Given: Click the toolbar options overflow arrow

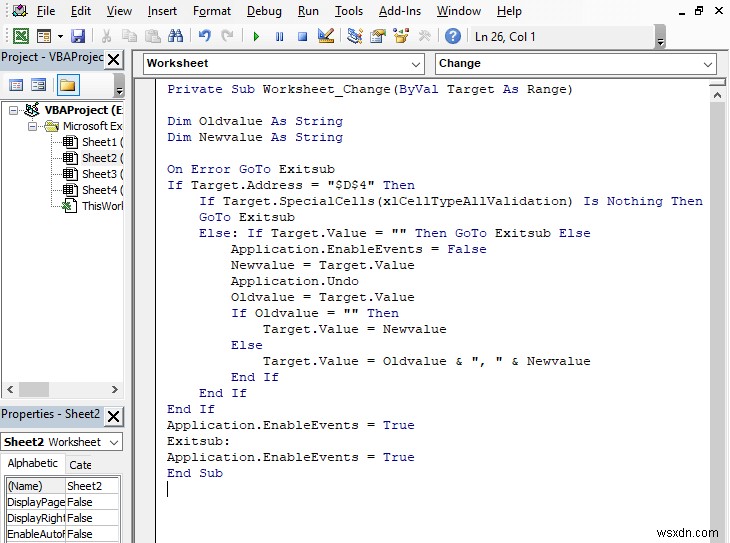Looking at the screenshot, I should [x=660, y=37].
